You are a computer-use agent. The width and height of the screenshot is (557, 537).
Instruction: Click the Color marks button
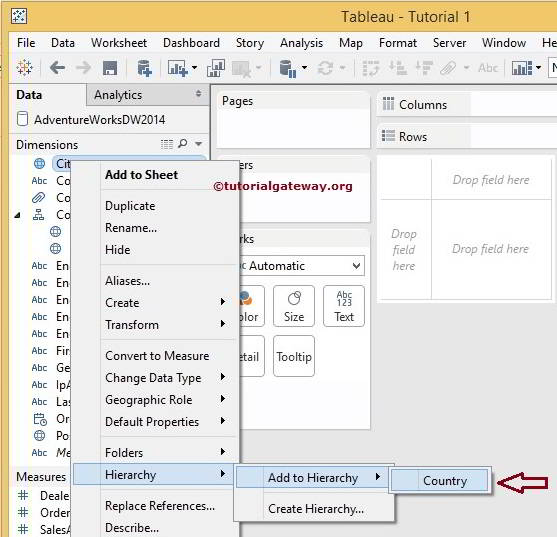252,306
